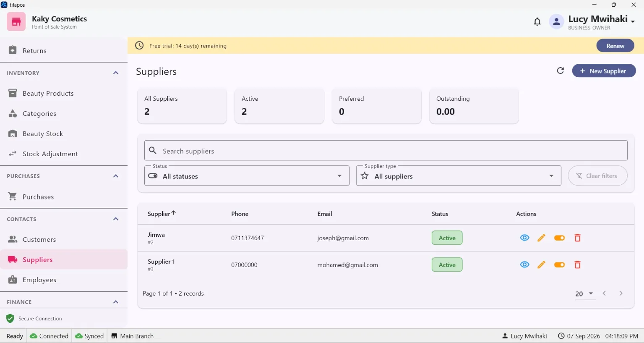Viewport: 644px width, 343px height.
Task: Delete Supplier 1 using the trash icon
Action: (x=577, y=264)
